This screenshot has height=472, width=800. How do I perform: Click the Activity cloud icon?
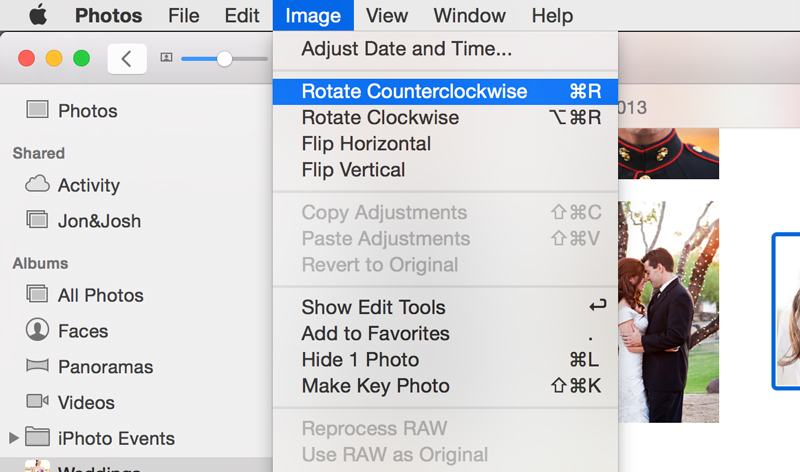pyautogui.click(x=37, y=184)
